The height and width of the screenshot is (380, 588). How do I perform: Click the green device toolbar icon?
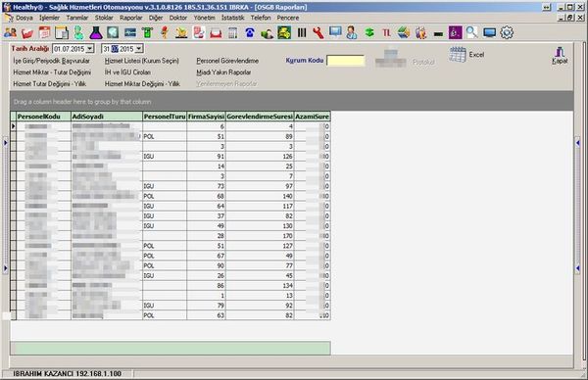point(147,32)
